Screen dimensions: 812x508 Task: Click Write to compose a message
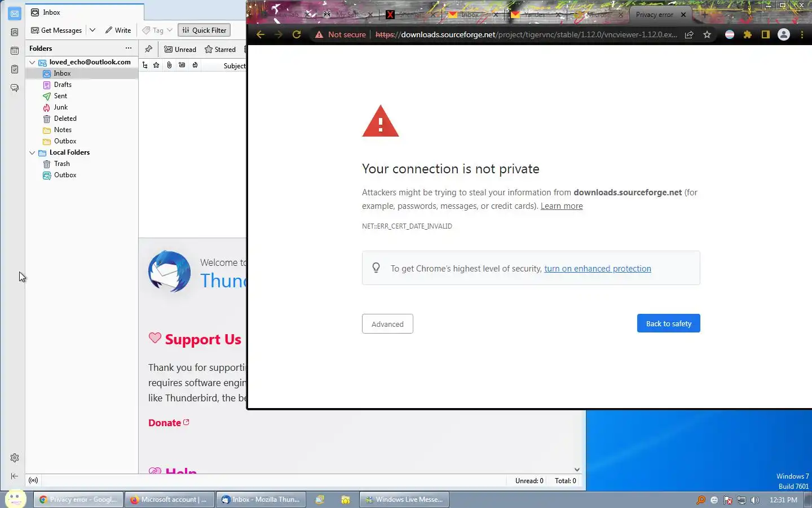118,30
